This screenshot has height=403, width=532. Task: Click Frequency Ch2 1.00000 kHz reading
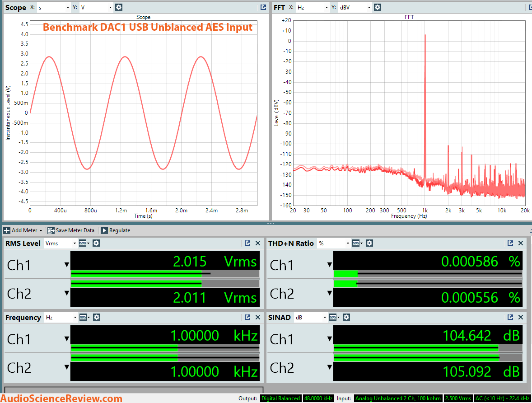214,372
